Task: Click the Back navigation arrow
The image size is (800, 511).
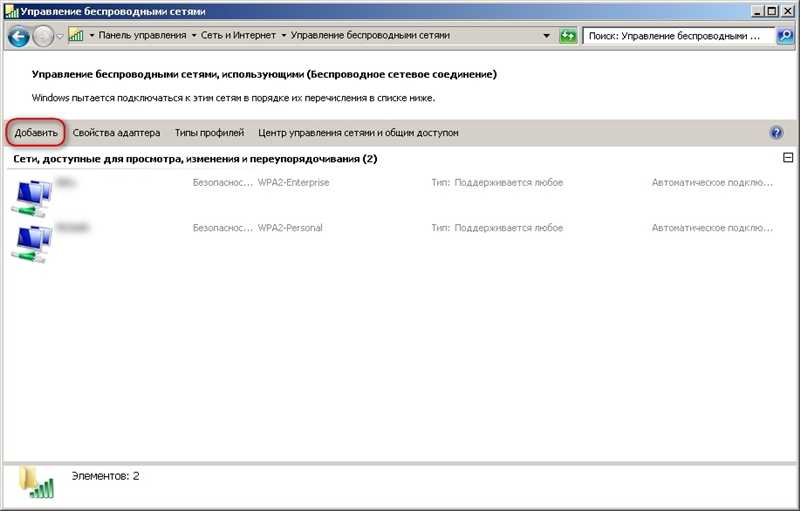Action: [18, 36]
